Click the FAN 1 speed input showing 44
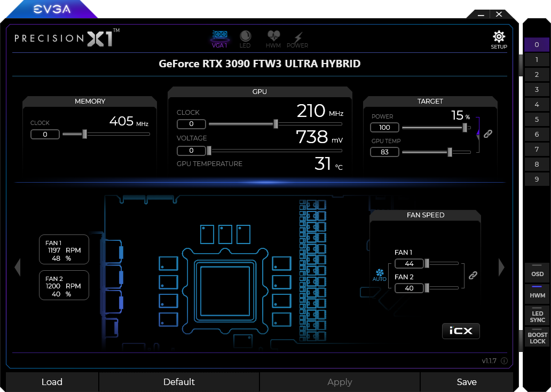 coord(409,263)
